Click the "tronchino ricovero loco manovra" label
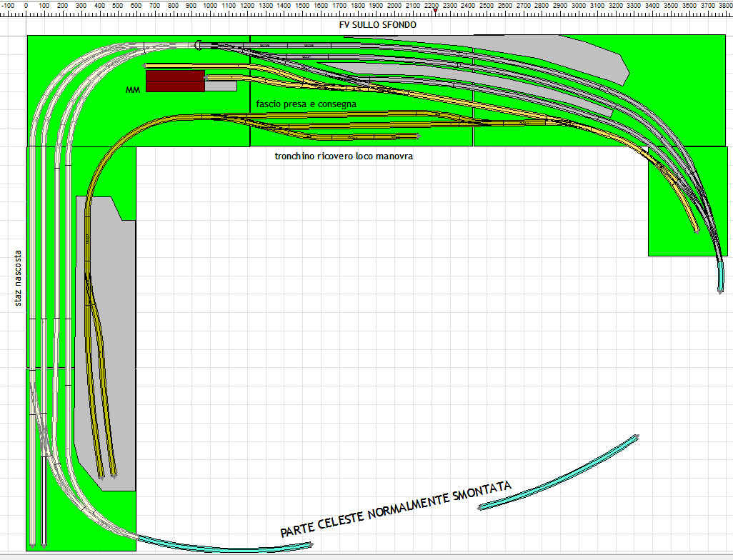Viewport: 733px width, 560px height. [344, 156]
